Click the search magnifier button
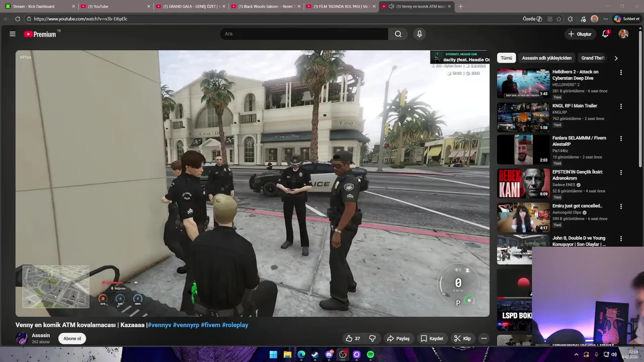This screenshot has width=644, height=362. (x=398, y=34)
